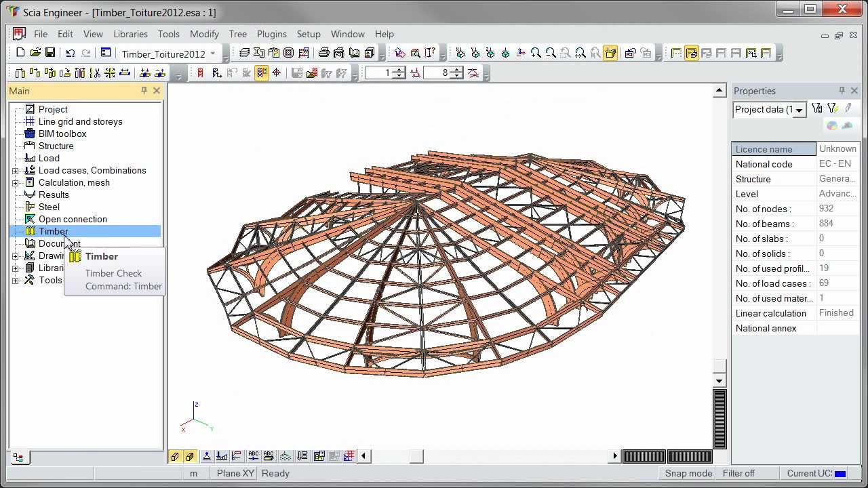
Task: Toggle show supports icon at bottom
Action: pos(207,456)
